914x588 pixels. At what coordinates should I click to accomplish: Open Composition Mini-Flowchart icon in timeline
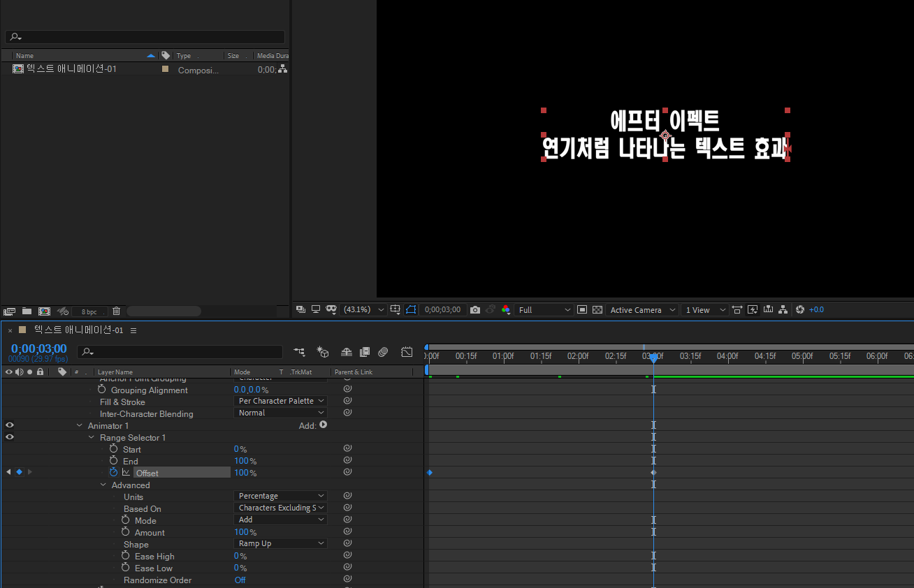(x=299, y=352)
